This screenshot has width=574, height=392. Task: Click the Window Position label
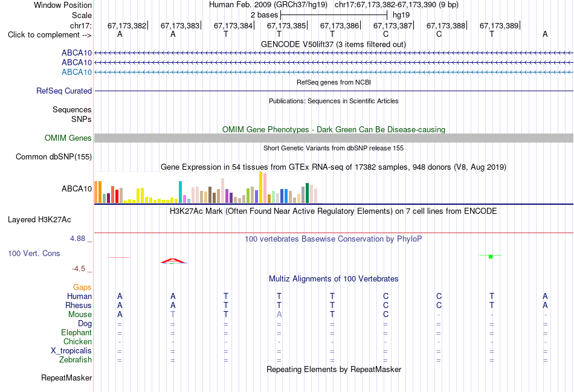63,5
